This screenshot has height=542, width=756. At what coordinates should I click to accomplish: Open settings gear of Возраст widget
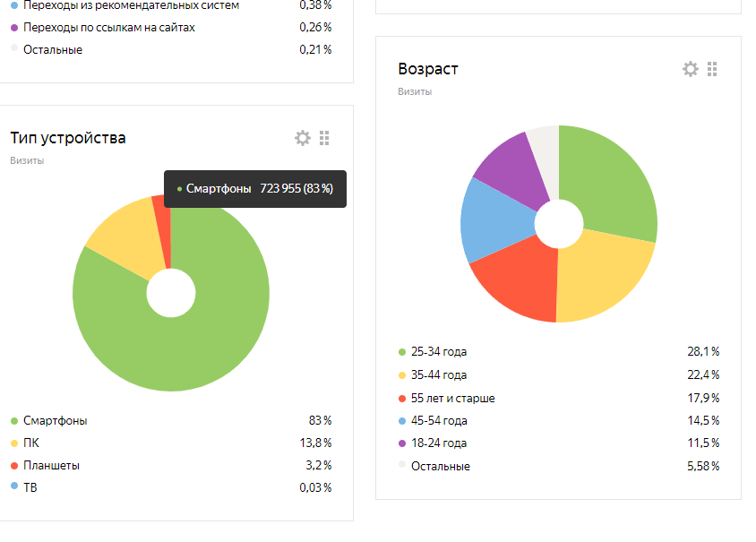point(690,69)
